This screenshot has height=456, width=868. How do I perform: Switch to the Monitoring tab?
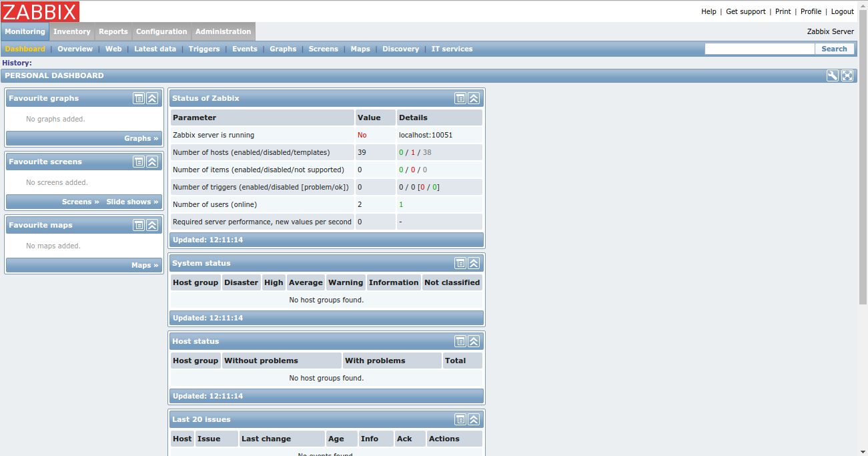[25, 31]
